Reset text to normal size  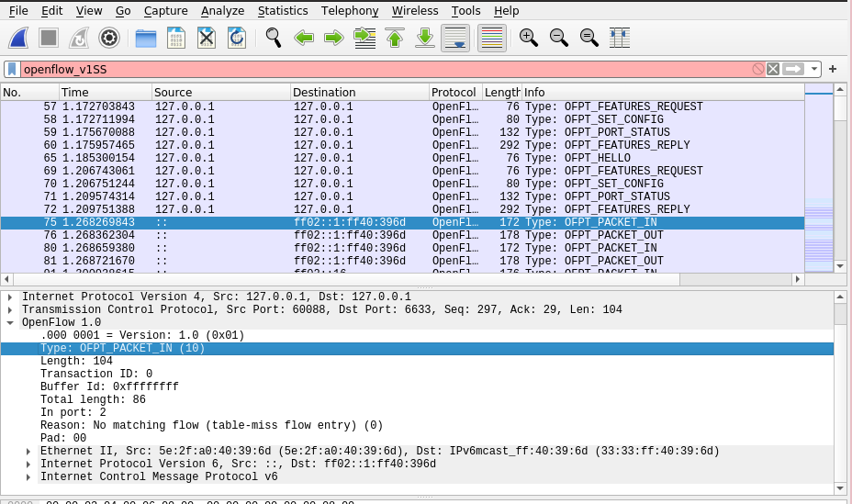coord(589,38)
